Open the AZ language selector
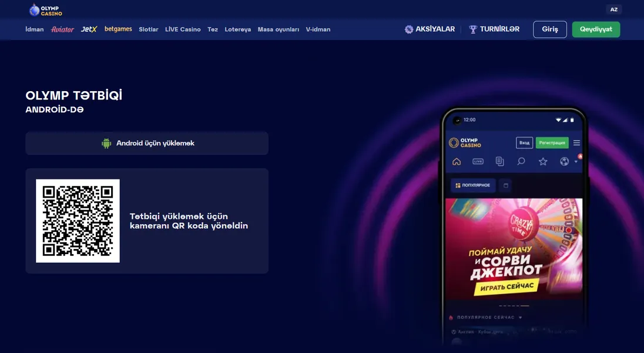This screenshot has height=353, width=644. point(613,9)
